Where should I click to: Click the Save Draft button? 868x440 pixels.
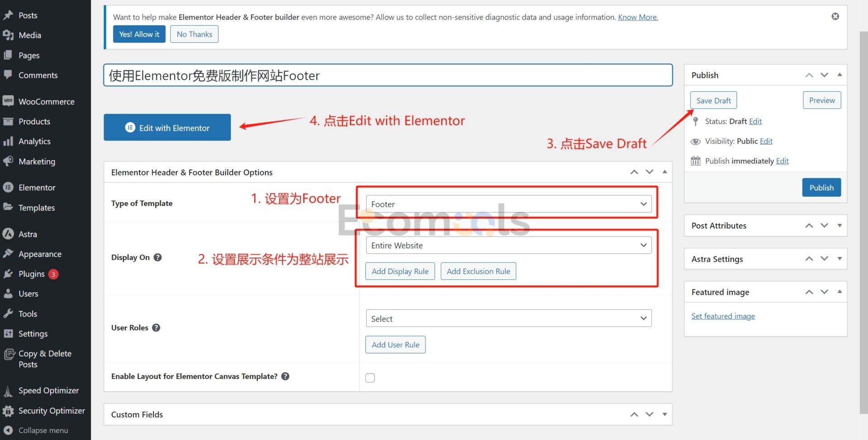point(713,100)
